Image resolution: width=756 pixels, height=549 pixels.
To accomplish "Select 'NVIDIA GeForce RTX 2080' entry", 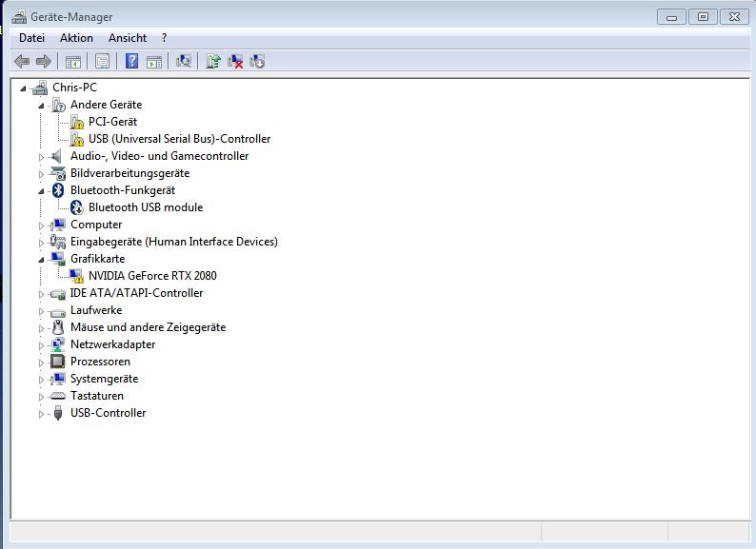I will (x=152, y=276).
